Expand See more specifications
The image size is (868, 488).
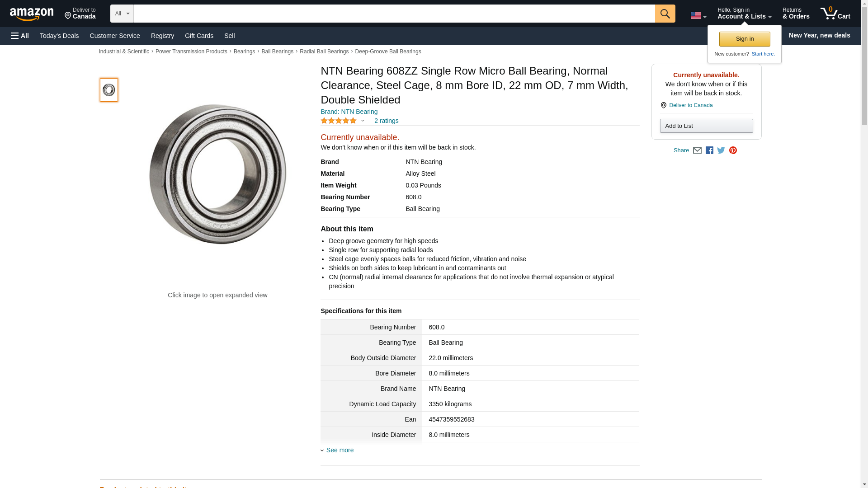click(340, 450)
